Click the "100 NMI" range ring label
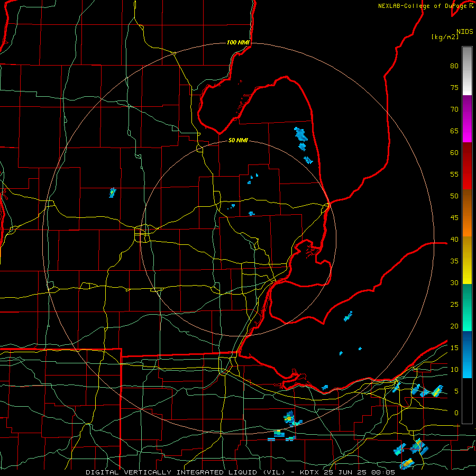 (238, 42)
